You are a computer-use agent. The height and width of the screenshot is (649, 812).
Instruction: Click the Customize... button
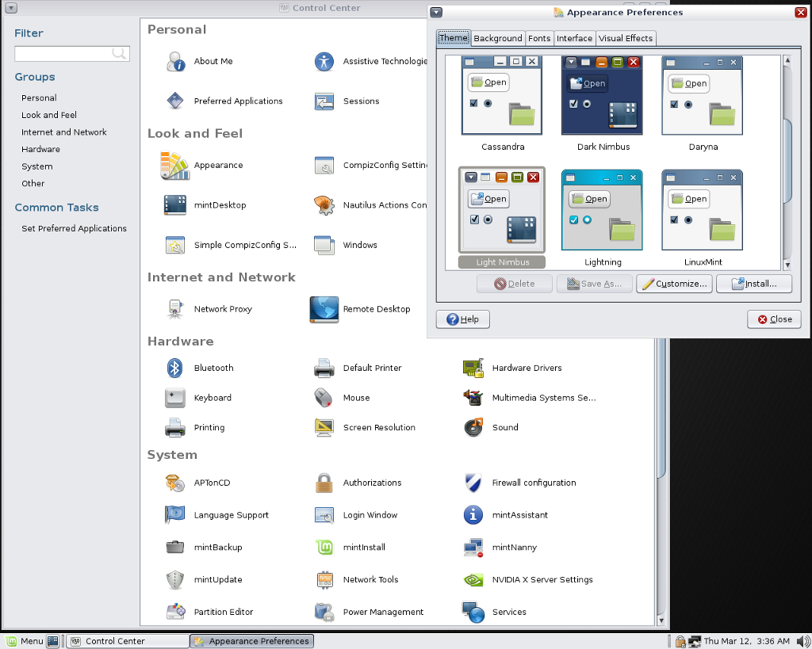tap(674, 284)
